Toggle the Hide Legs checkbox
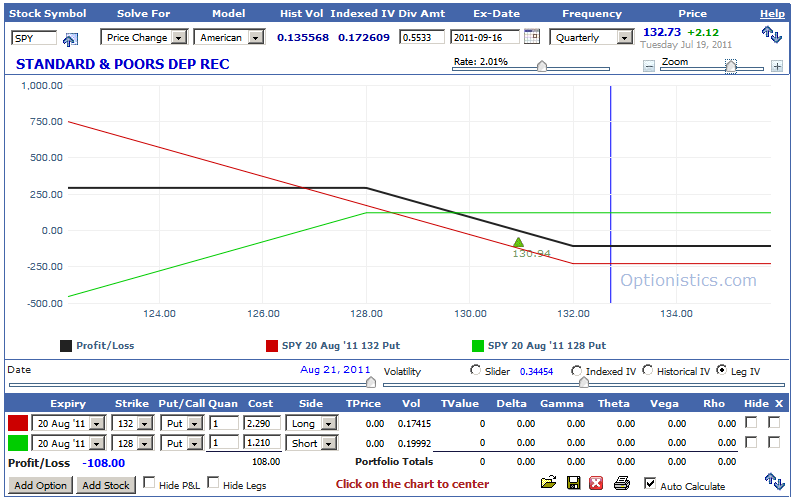Image resolution: width=794 pixels, height=500 pixels. [x=213, y=482]
